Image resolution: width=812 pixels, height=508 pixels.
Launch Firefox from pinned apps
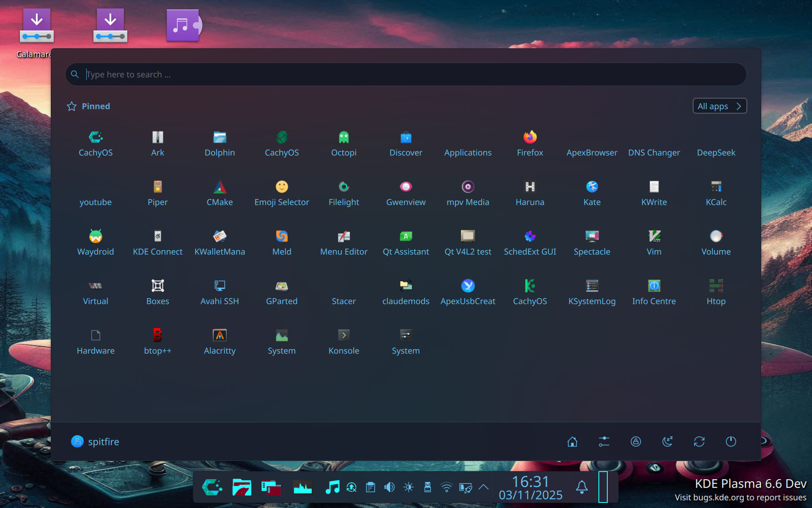530,144
